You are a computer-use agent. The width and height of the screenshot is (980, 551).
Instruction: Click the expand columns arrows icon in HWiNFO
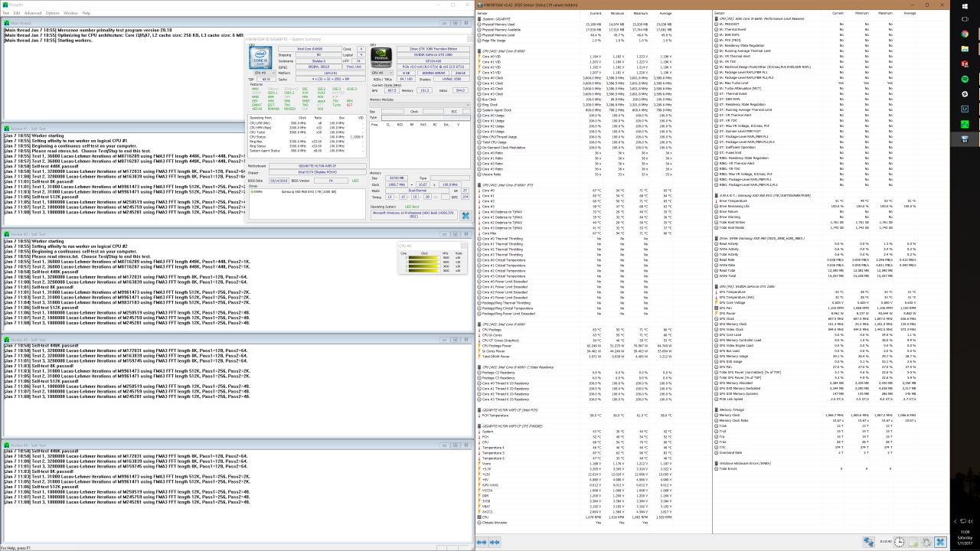pos(482,542)
